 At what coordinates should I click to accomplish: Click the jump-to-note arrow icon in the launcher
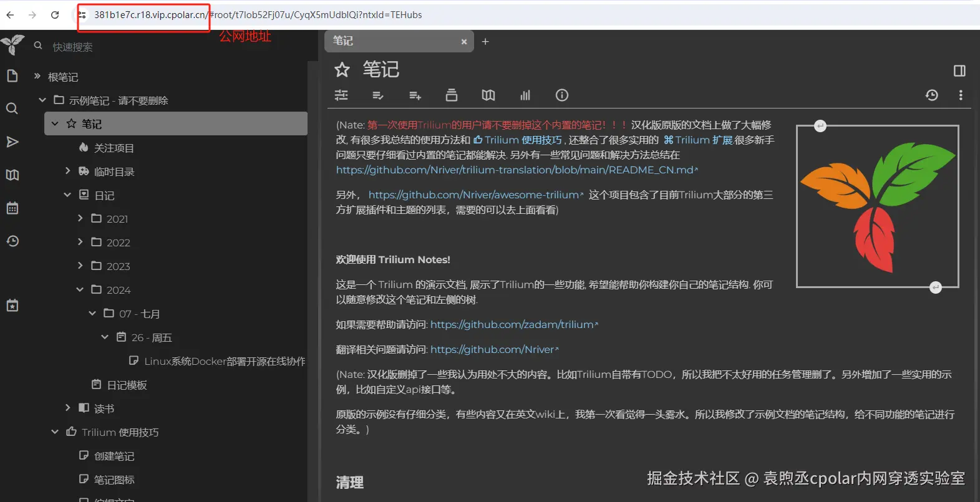coord(12,142)
